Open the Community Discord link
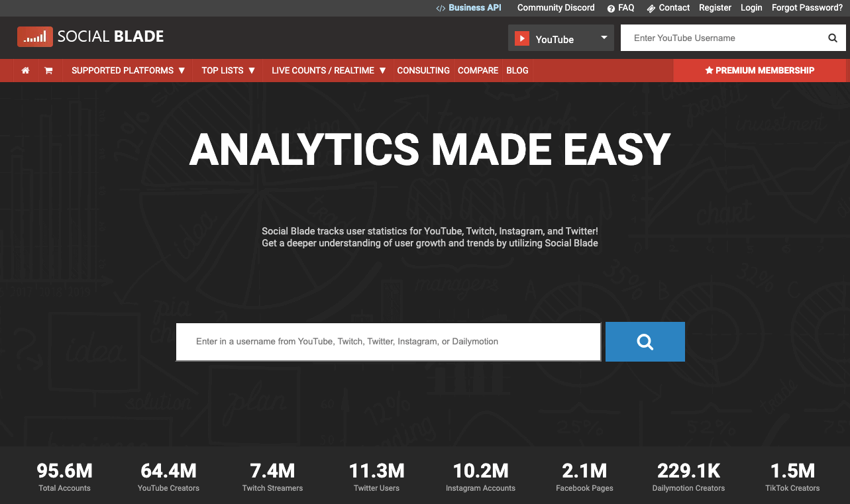The height and width of the screenshot is (504, 850). (556, 8)
